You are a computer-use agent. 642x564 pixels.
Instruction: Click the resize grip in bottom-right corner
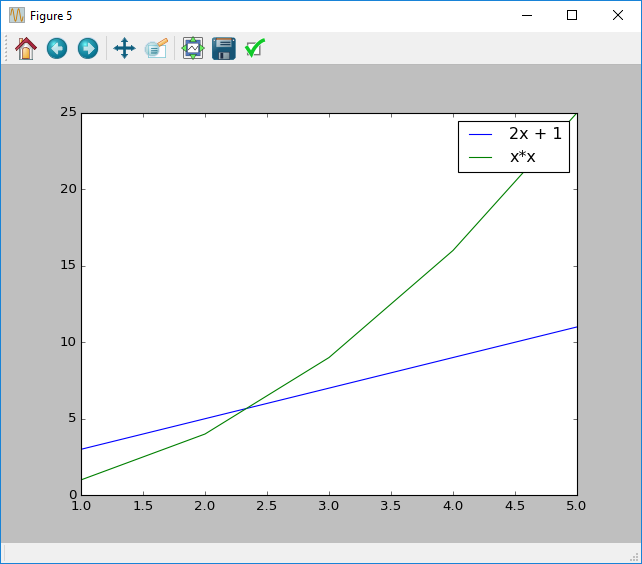point(633,555)
